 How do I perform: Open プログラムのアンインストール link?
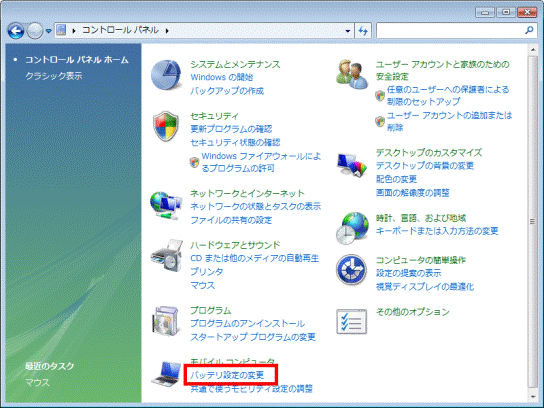[248, 323]
